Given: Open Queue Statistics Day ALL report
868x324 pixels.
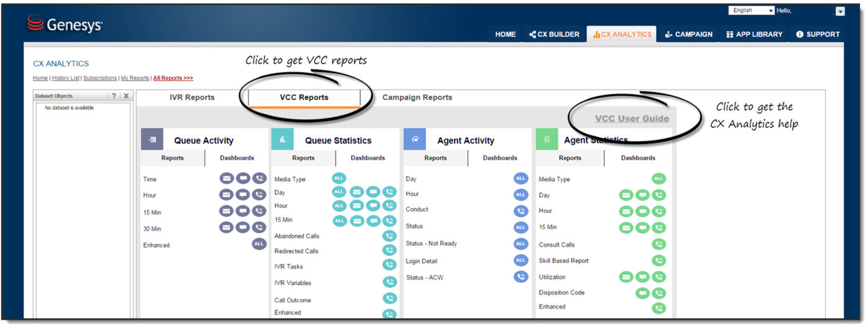Looking at the screenshot, I should (x=339, y=192).
